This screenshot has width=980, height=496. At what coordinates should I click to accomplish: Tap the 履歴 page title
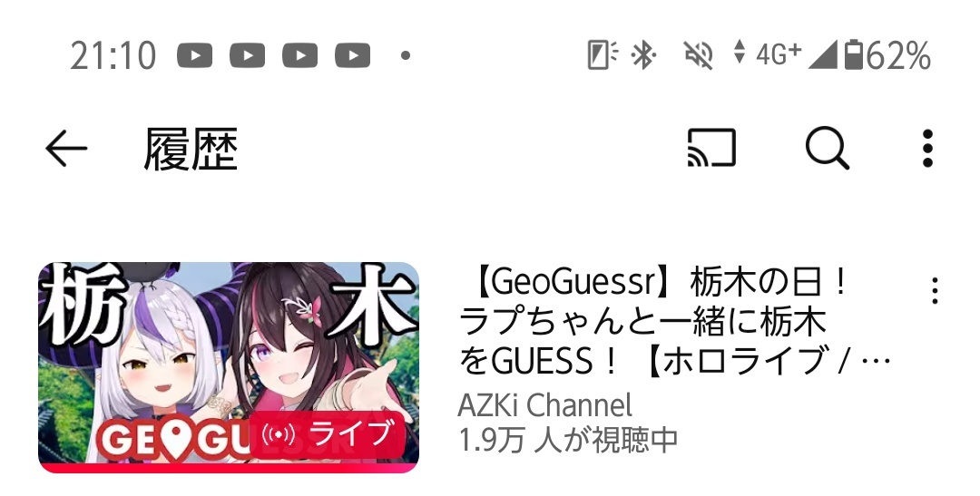point(191,150)
